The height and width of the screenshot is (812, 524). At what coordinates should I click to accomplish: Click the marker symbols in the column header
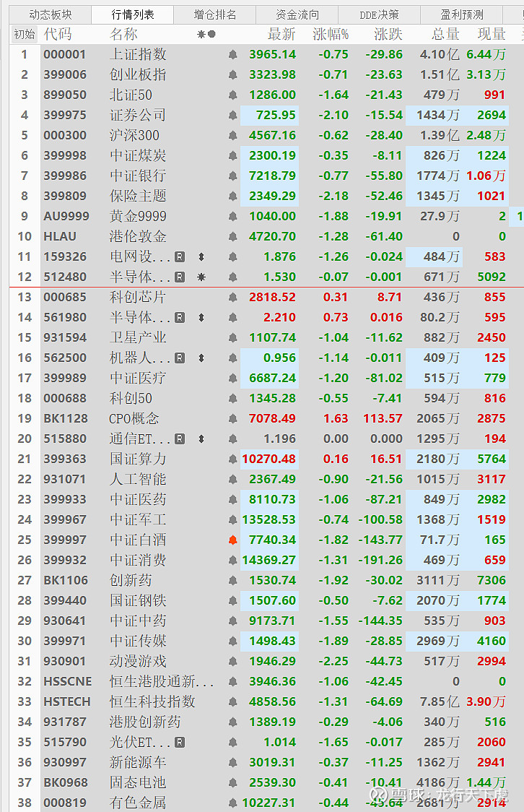(206, 34)
